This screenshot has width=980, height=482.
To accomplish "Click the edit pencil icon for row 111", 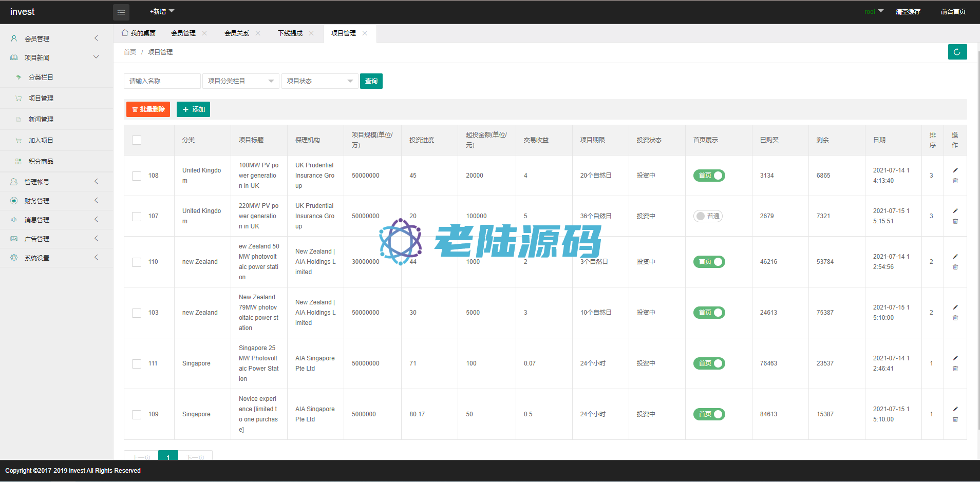I will [x=955, y=358].
